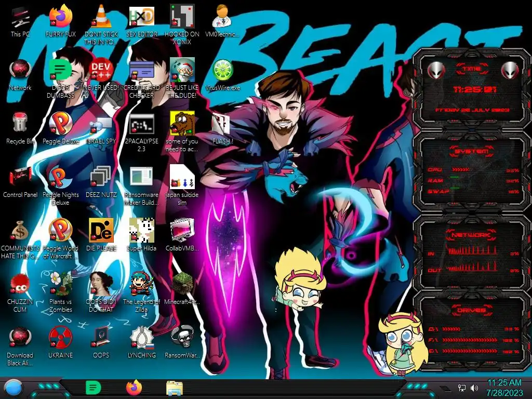Open the Recycle Bin
Image resolution: width=532 pixels, height=399 pixels.
[20, 128]
